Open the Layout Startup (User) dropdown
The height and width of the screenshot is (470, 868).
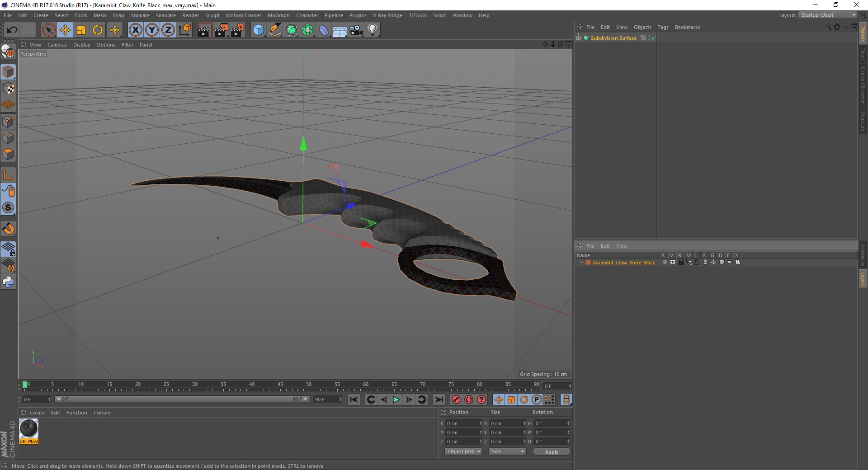click(828, 15)
